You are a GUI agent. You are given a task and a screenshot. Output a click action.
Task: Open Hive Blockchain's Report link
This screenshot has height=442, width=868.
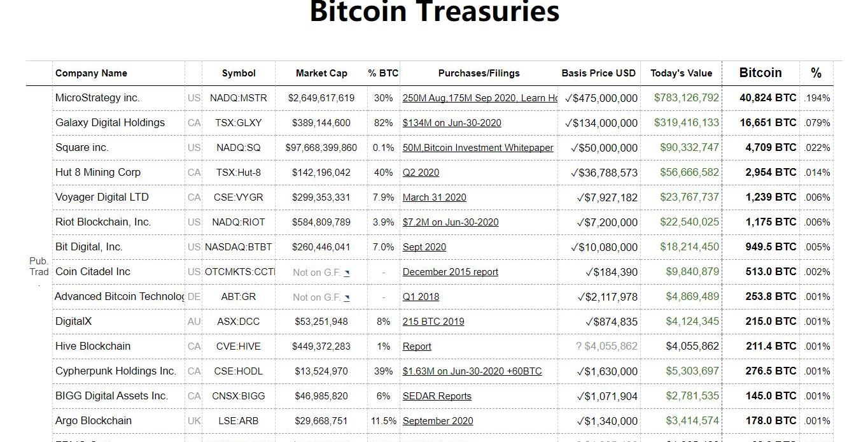pyautogui.click(x=417, y=346)
